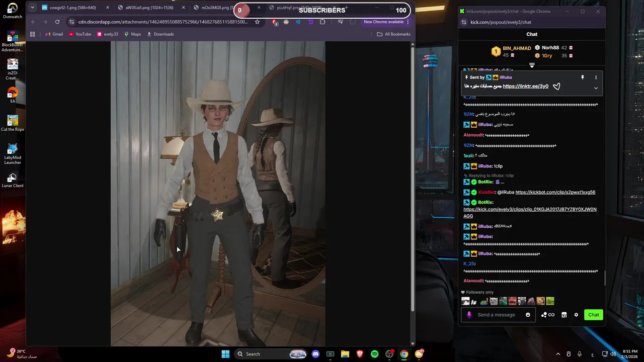
Task: Open File Explorer from the taskbar
Action: [x=345, y=354]
